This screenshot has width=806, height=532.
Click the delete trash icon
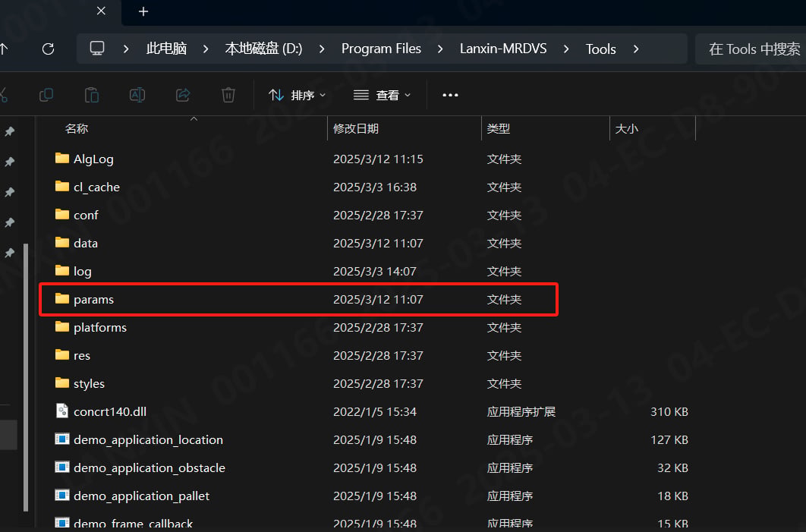pos(228,95)
